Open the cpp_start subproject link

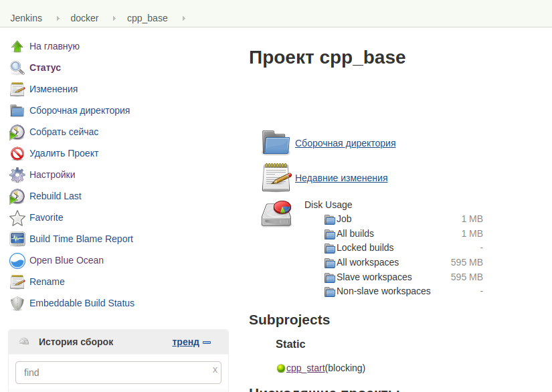[x=306, y=368]
